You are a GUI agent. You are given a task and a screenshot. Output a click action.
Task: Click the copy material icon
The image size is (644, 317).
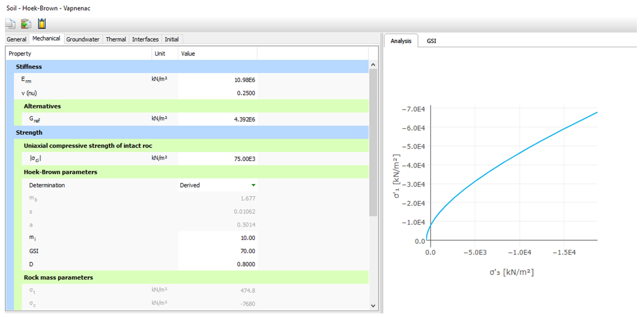click(10, 24)
